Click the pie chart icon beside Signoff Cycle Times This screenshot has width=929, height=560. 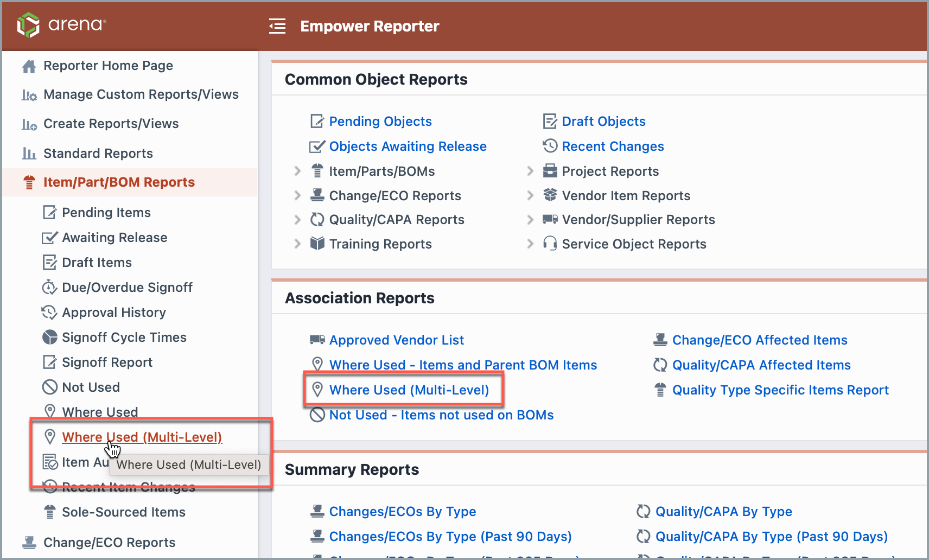pos(49,337)
